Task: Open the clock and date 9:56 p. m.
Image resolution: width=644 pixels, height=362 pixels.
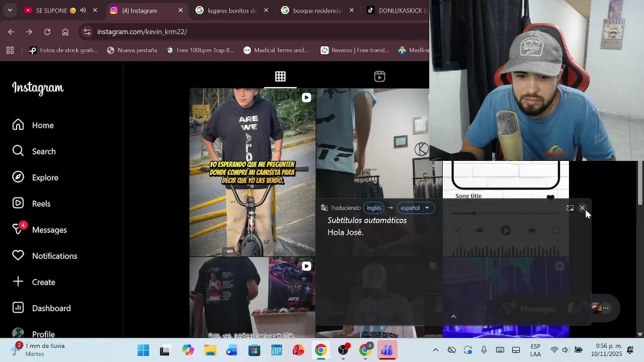Action: 609,350
